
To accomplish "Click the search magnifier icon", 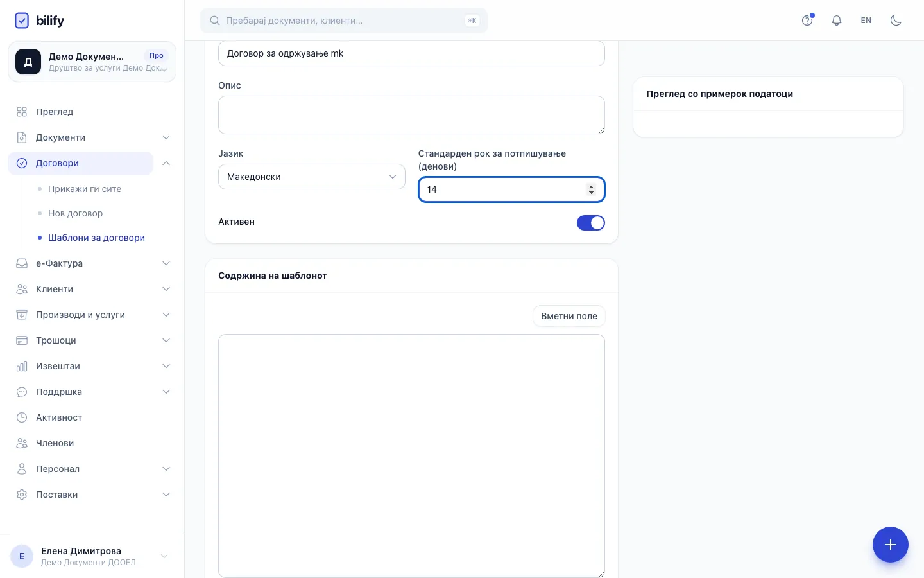I will pyautogui.click(x=215, y=21).
